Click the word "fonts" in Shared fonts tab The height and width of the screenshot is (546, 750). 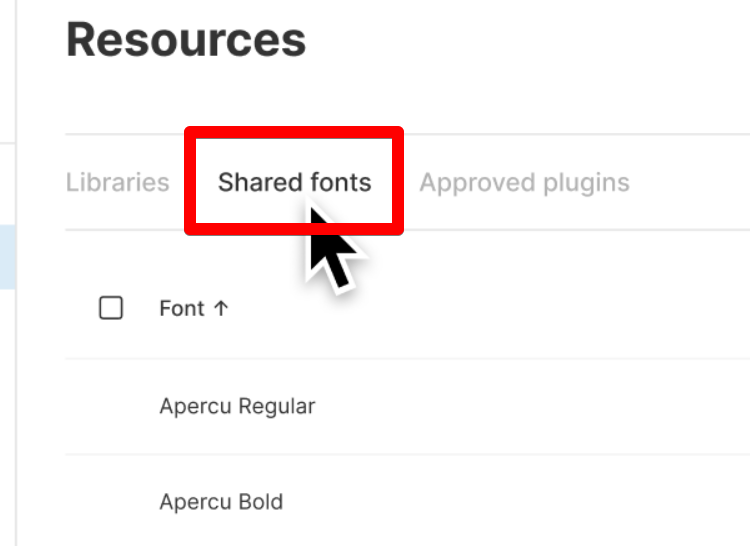click(x=340, y=183)
